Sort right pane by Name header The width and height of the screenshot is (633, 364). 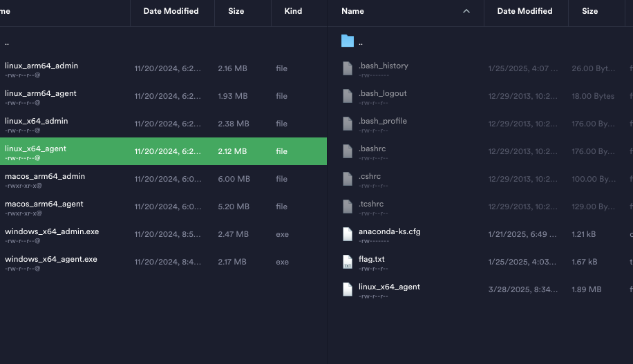click(352, 11)
